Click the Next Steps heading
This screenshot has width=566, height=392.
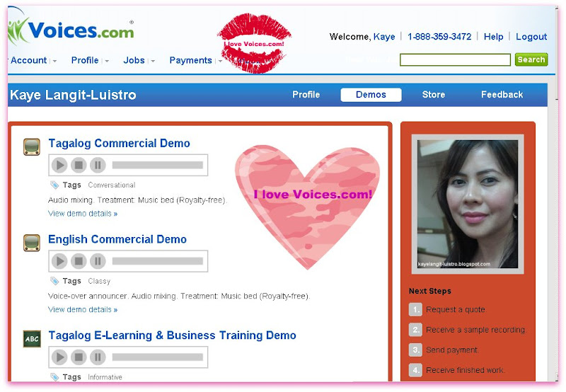click(x=430, y=291)
